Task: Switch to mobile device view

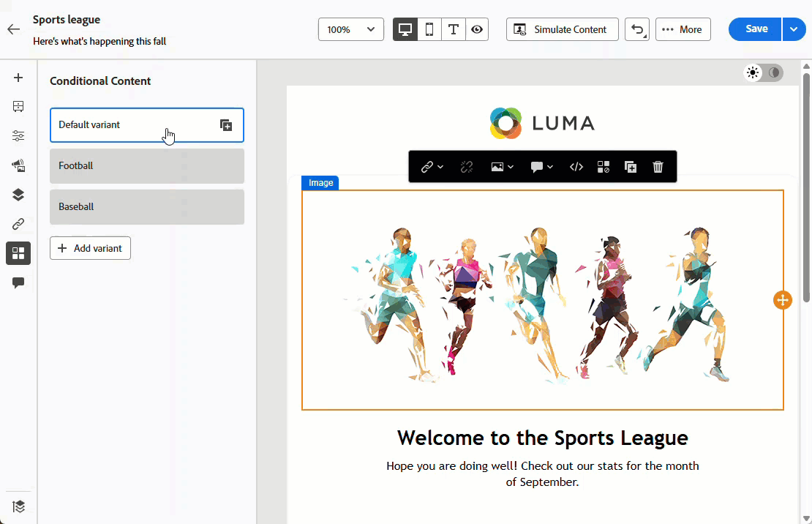Action: coord(429,29)
